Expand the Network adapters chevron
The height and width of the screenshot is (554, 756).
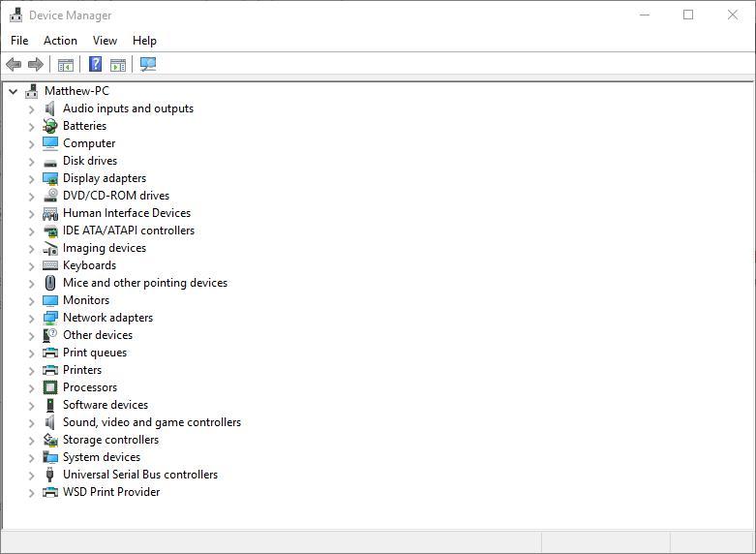click(x=31, y=318)
